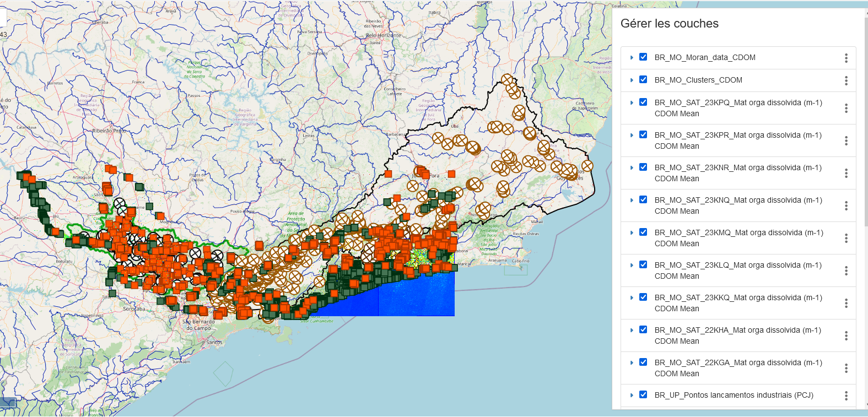Toggle visibility of BR_MO_Clusters_CDOM layer
The image size is (868, 417).
click(x=643, y=79)
